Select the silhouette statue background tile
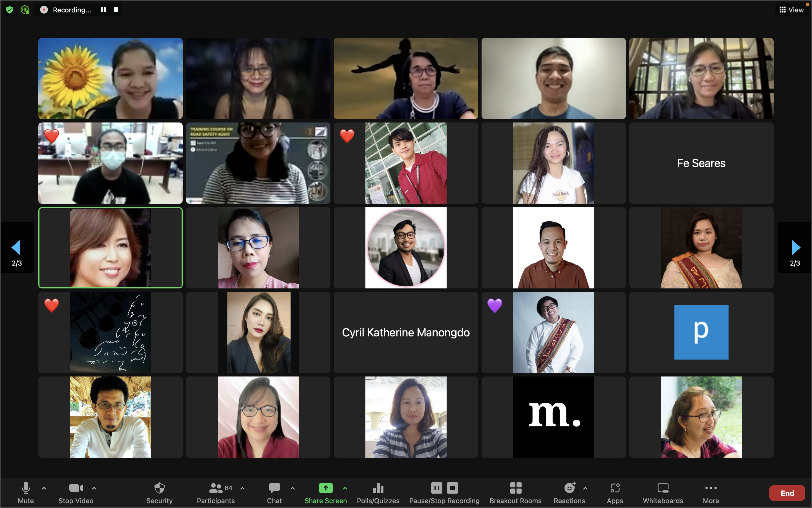 click(406, 78)
